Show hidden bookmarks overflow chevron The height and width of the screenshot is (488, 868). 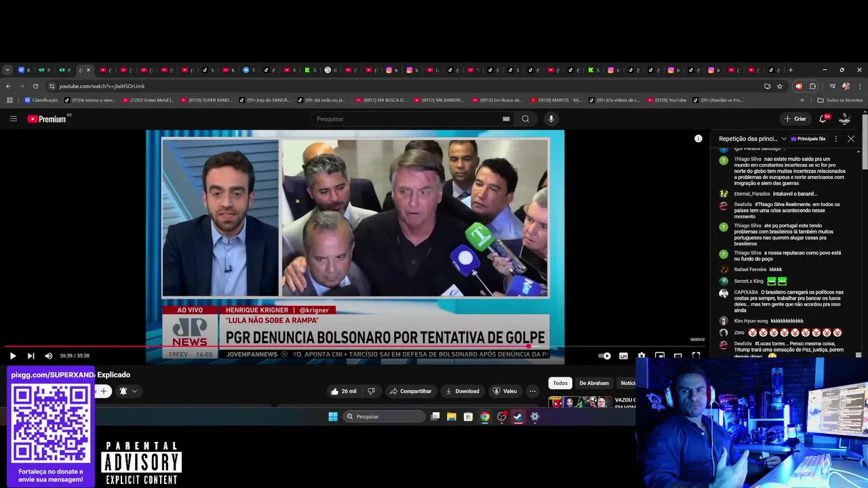[802, 100]
